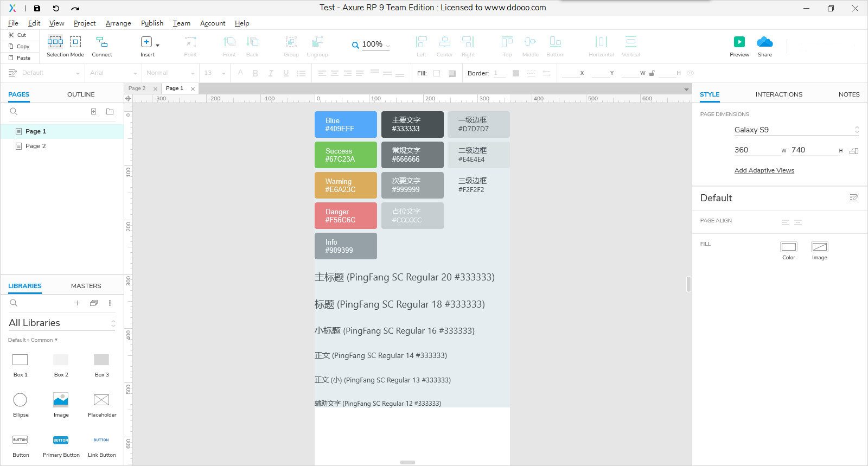Group the selected widgets

291,46
